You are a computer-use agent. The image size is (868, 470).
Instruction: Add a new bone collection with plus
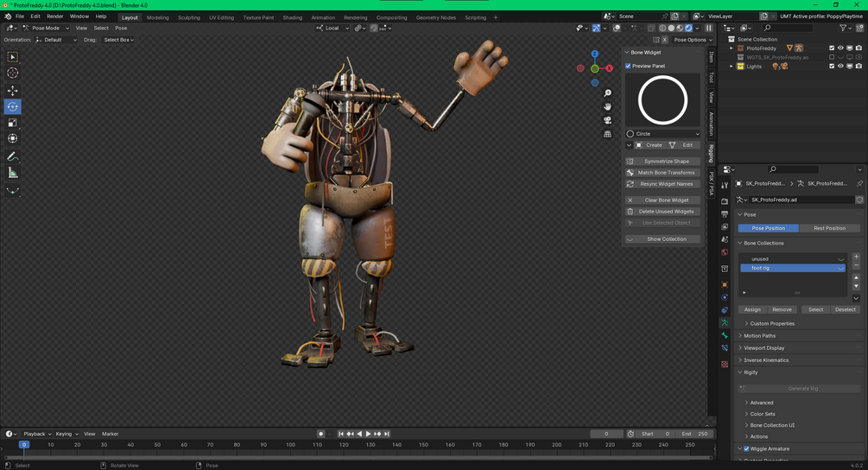click(857, 257)
